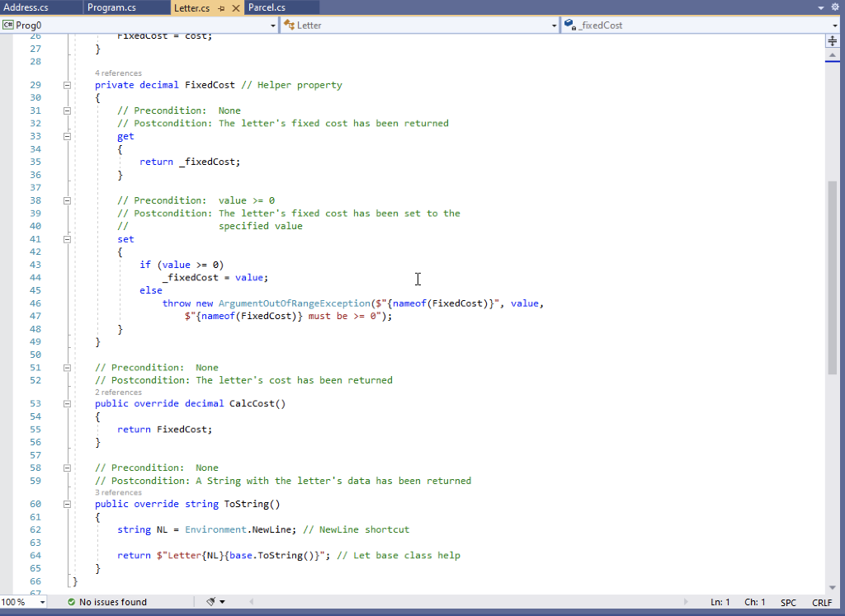The width and height of the screenshot is (845, 616).
Task: Open the tab well settings gear
Action: pyautogui.click(x=835, y=7)
